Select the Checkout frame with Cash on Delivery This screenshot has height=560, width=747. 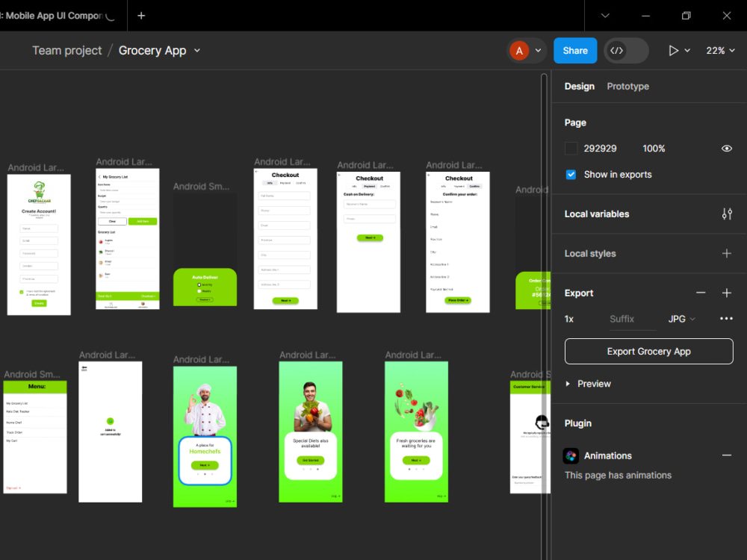click(368, 243)
